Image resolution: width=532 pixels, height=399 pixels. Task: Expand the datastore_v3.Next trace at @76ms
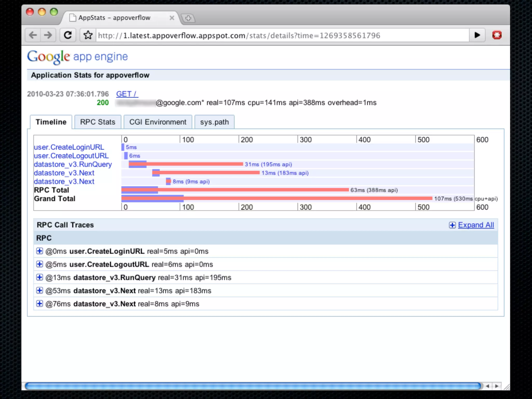39,303
